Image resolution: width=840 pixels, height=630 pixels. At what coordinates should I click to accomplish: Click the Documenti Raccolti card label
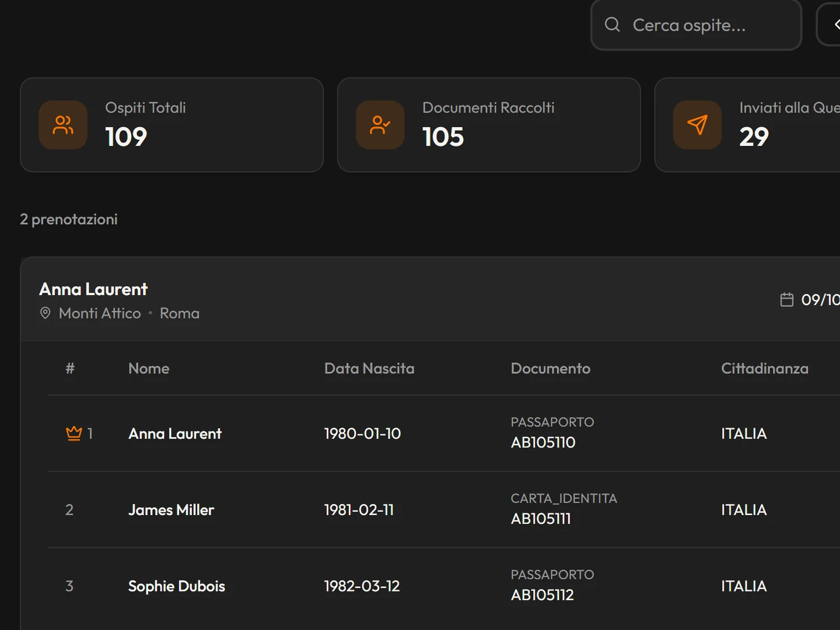click(x=488, y=108)
